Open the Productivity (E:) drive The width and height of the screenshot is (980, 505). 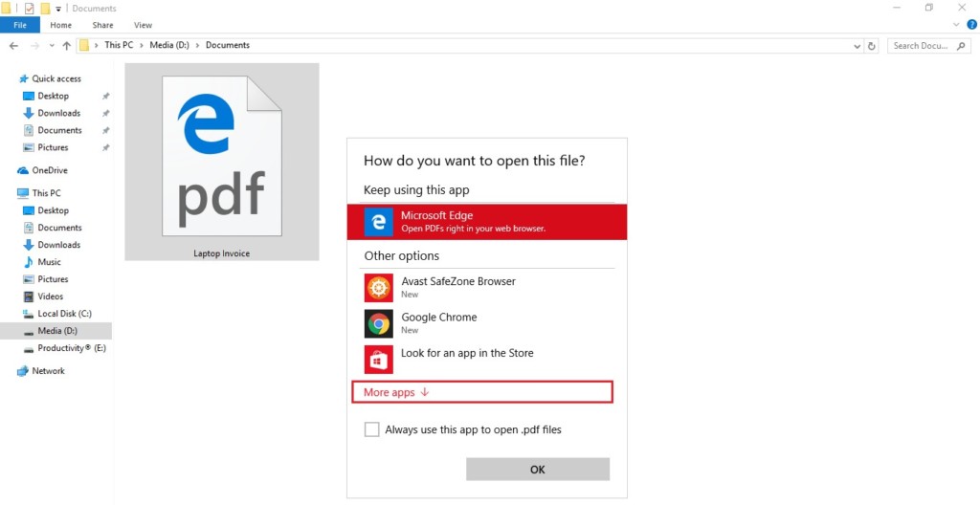point(71,348)
